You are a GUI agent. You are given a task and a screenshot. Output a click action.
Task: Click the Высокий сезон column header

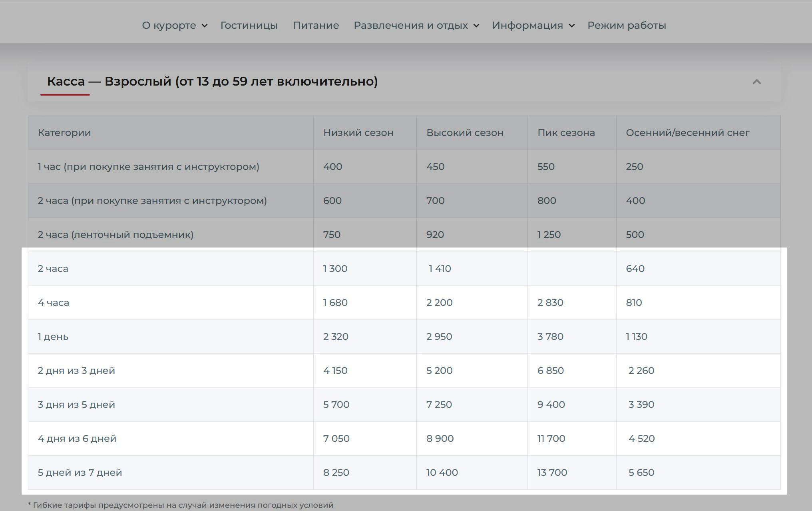[465, 133]
